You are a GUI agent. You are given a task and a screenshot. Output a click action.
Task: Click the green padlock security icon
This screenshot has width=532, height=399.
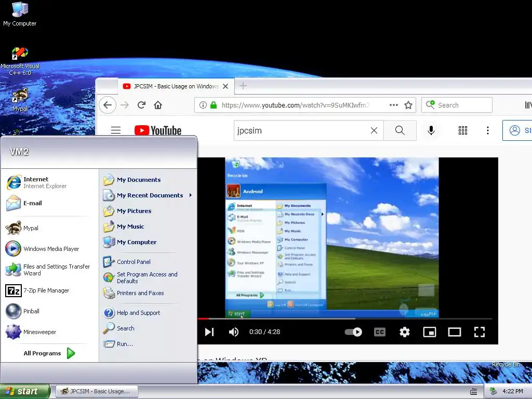(x=214, y=105)
